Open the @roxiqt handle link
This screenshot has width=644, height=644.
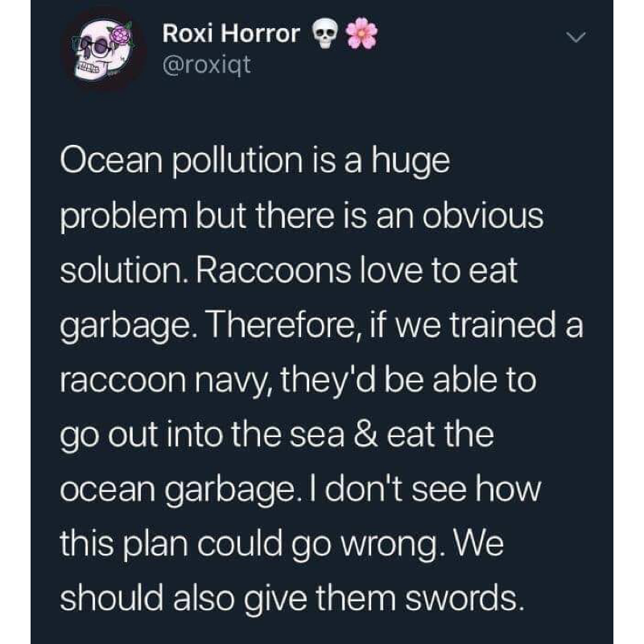click(x=207, y=64)
